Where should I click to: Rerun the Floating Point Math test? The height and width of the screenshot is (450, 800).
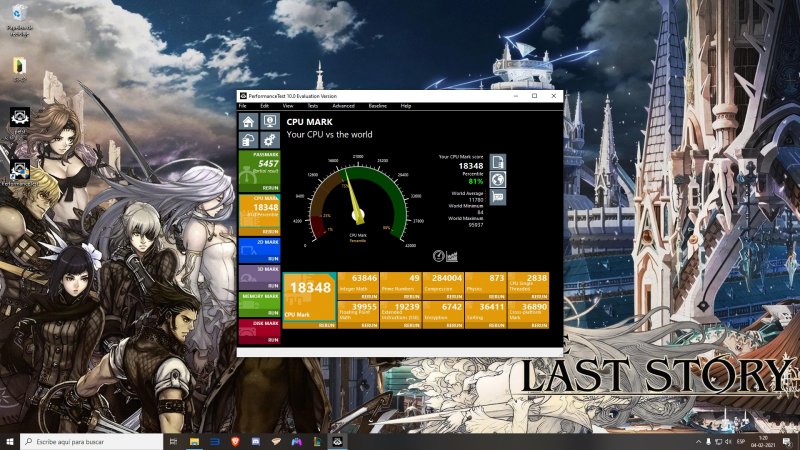369,325
